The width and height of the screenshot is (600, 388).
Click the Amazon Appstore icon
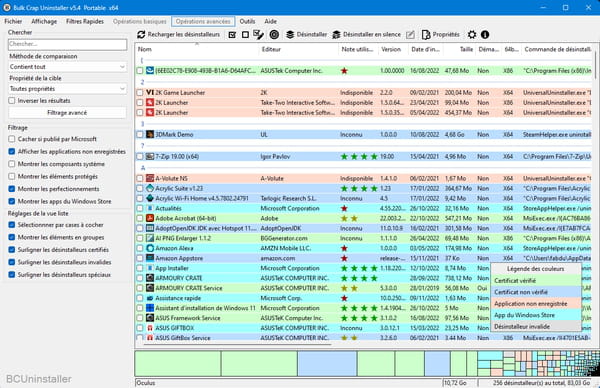pos(150,258)
